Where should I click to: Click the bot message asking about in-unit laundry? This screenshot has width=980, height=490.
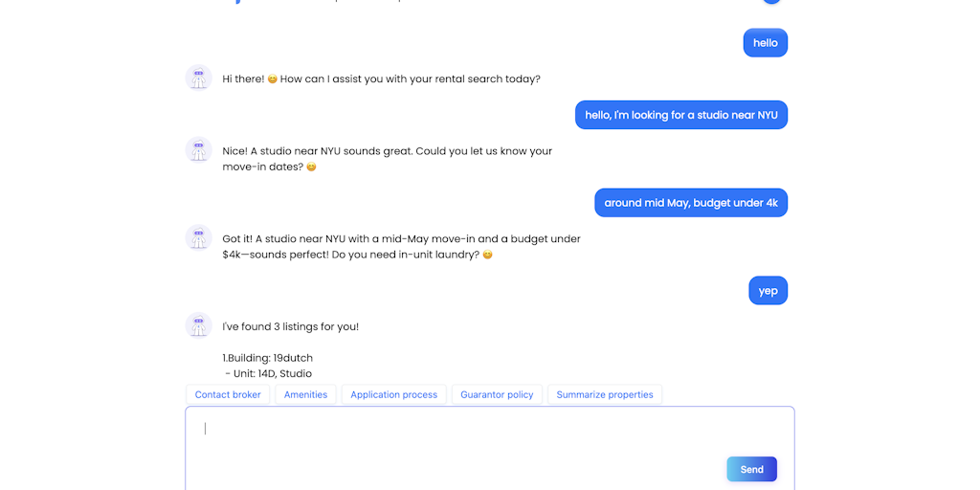point(401,247)
